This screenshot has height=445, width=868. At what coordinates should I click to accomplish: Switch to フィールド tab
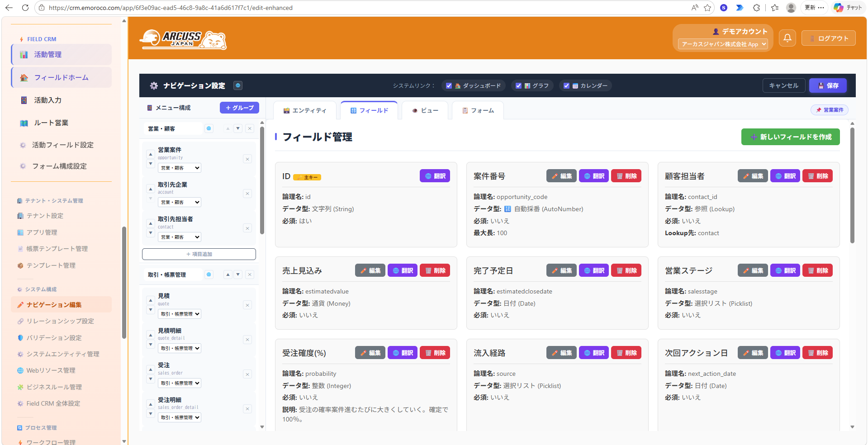[x=369, y=110]
